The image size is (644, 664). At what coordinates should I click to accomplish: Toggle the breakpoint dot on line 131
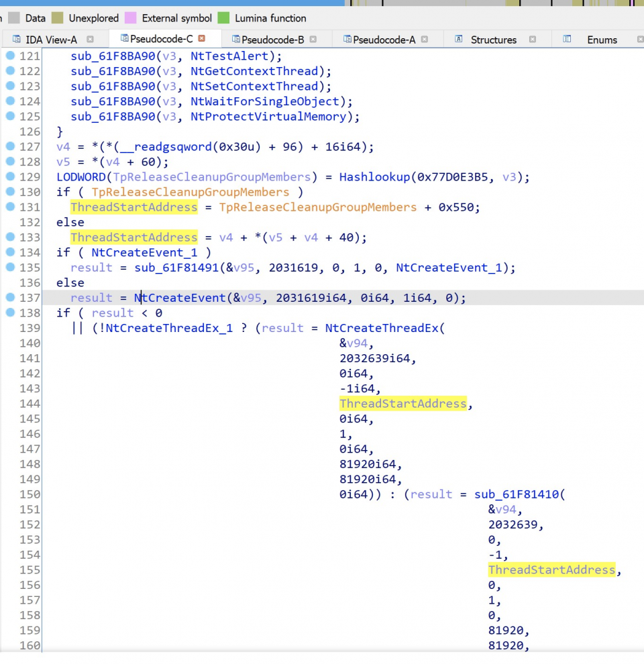click(10, 207)
